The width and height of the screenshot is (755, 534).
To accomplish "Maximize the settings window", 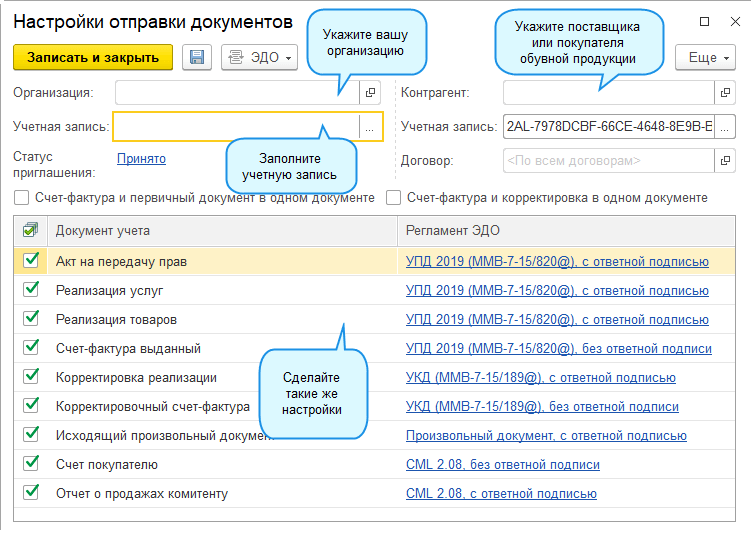I will [x=704, y=21].
